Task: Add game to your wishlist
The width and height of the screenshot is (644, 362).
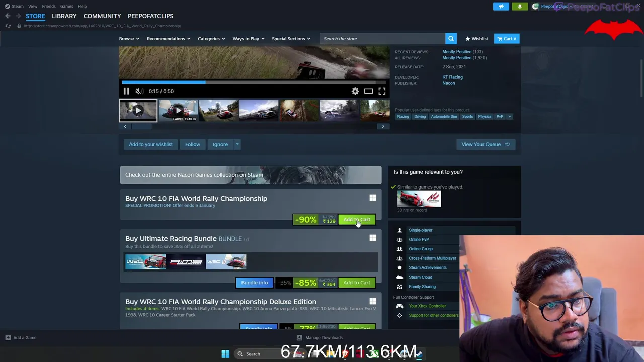Action: click(x=150, y=144)
